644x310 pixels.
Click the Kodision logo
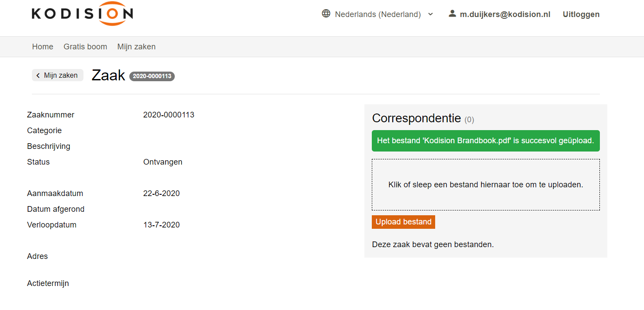pos(82,14)
